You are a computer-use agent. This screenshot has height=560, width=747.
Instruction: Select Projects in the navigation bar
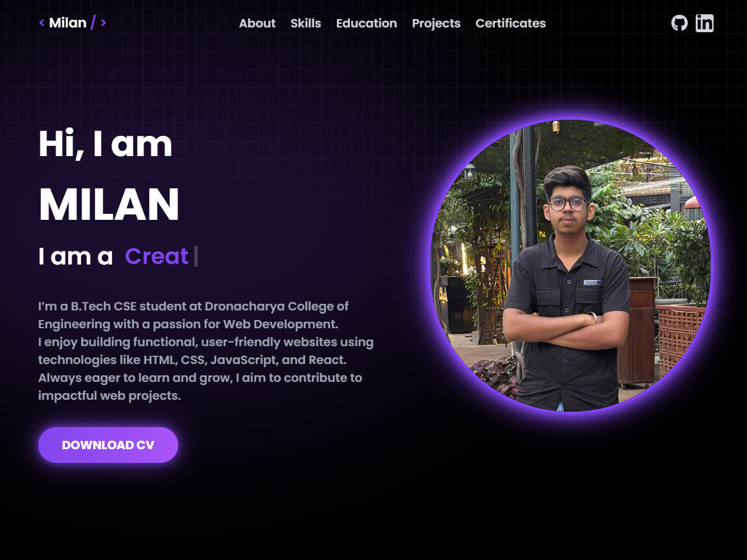click(x=436, y=23)
